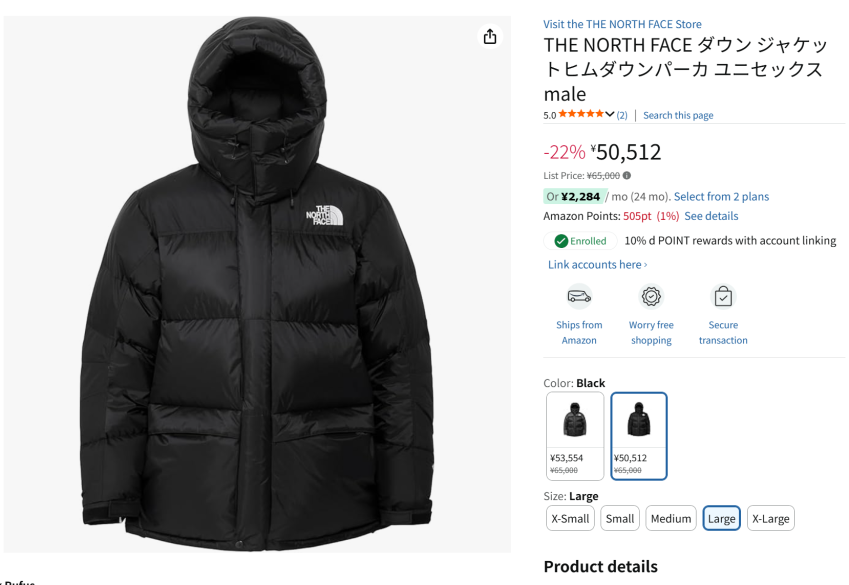Image resolution: width=849 pixels, height=585 pixels.
Task: Click the green Enrolled checkmark icon
Action: [561, 241]
